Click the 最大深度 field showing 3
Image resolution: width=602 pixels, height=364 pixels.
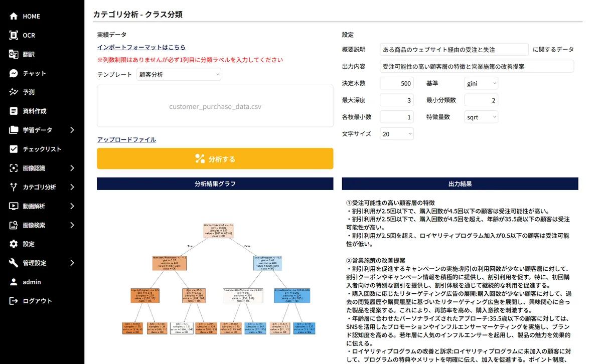pyautogui.click(x=397, y=100)
